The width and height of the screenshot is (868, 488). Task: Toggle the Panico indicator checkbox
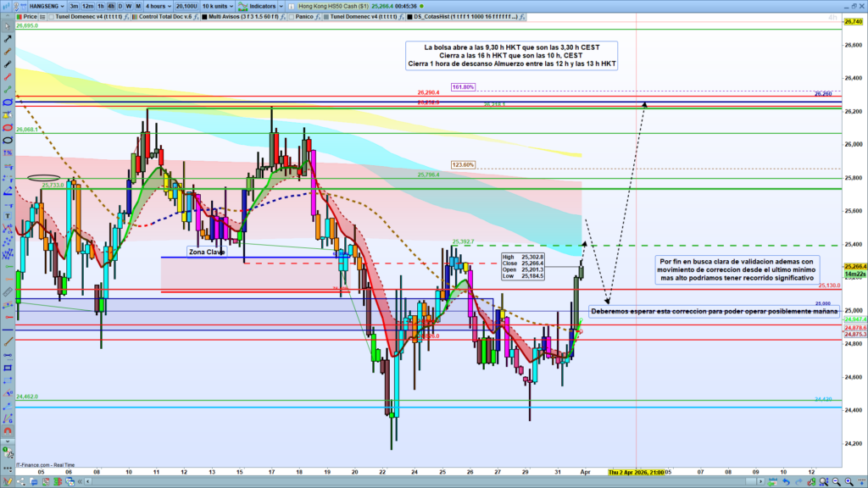(x=290, y=16)
